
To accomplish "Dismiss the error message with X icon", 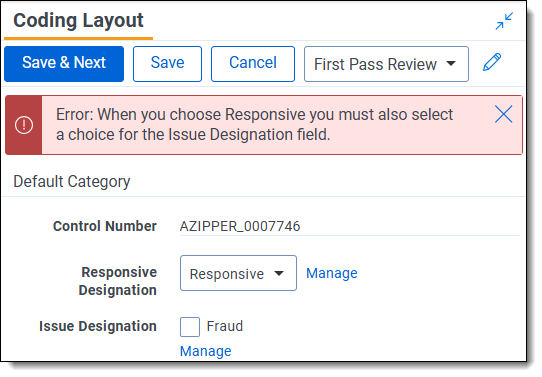I will click(x=503, y=114).
